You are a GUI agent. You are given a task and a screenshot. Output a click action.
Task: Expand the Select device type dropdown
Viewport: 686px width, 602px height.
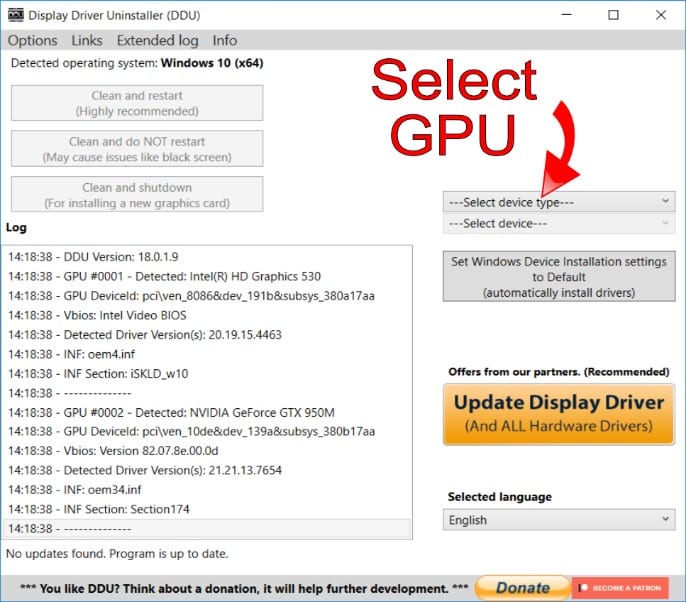[559, 202]
